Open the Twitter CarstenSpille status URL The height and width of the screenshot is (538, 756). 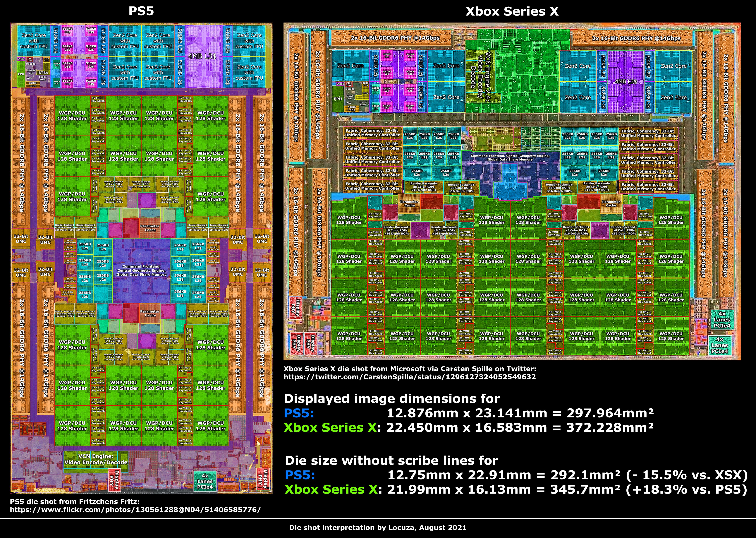[x=410, y=377]
